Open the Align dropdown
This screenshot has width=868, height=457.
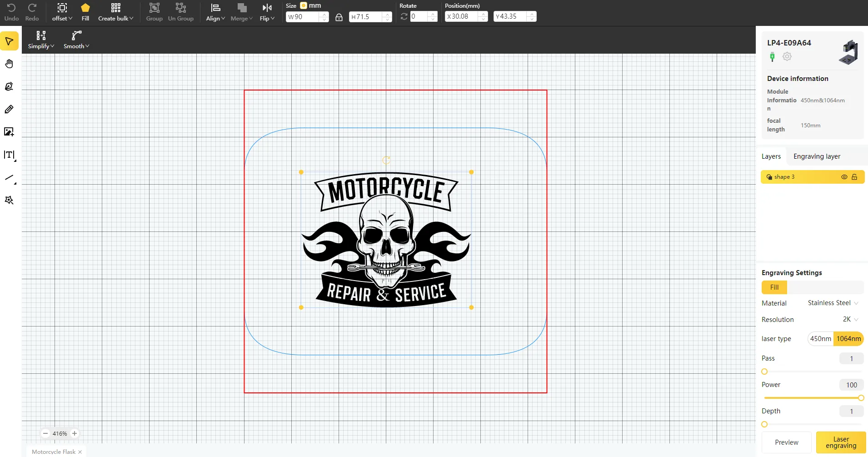click(x=215, y=12)
